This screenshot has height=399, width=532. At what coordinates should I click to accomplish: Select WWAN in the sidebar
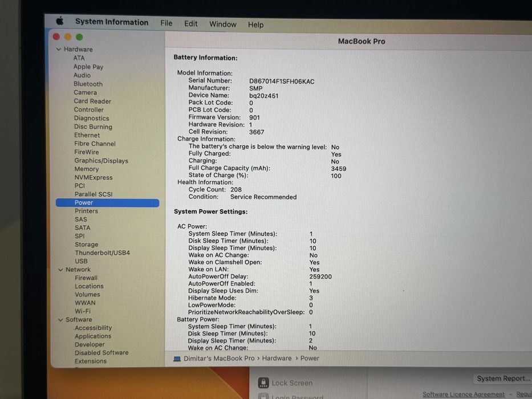(85, 303)
